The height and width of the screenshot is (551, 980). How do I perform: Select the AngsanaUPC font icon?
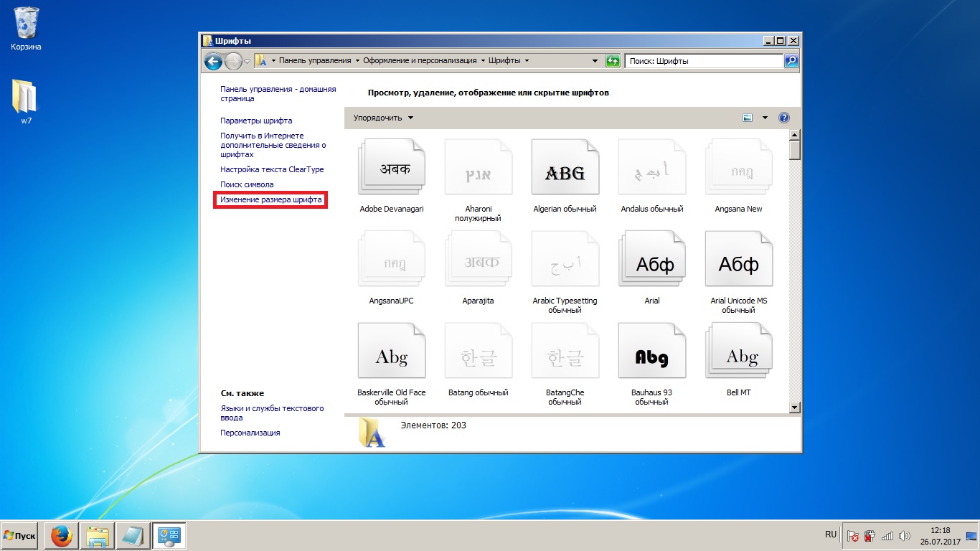coord(392,259)
